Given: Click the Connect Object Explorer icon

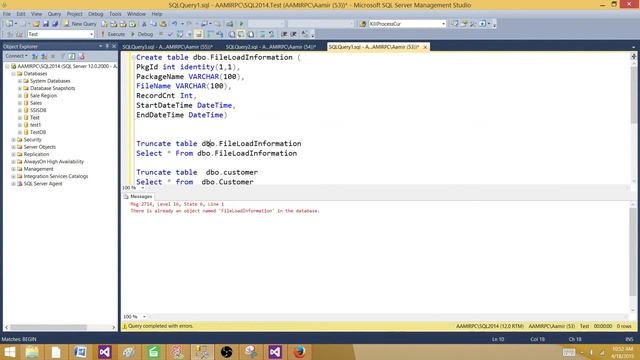Looking at the screenshot, I should (35, 56).
